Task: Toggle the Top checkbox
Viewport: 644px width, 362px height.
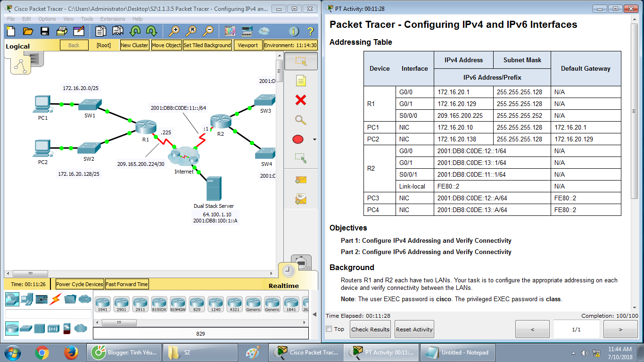Action: coord(329,329)
